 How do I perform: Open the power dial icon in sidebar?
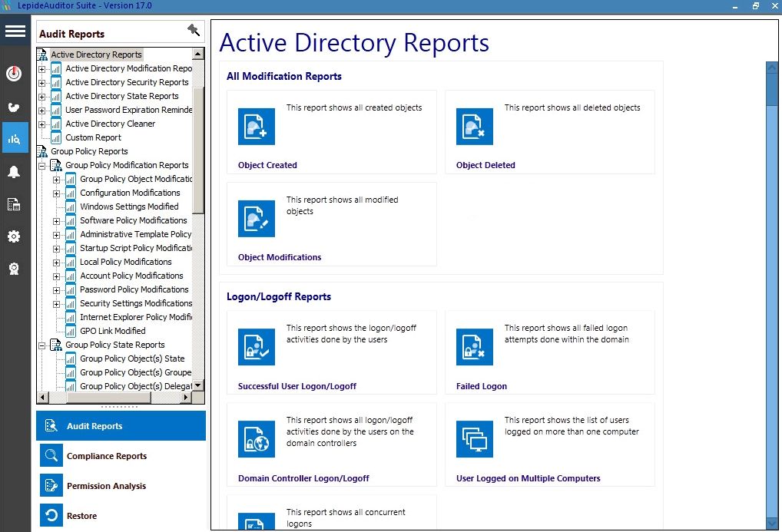click(x=14, y=74)
